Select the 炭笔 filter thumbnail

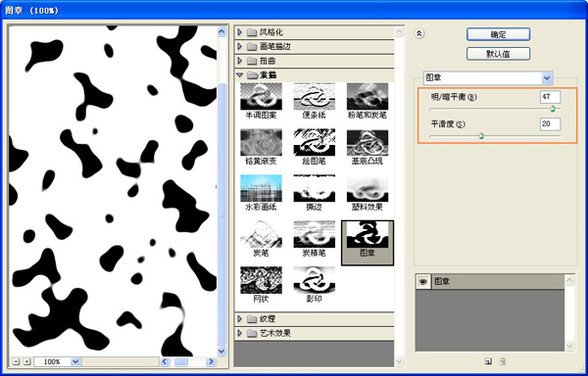point(261,234)
